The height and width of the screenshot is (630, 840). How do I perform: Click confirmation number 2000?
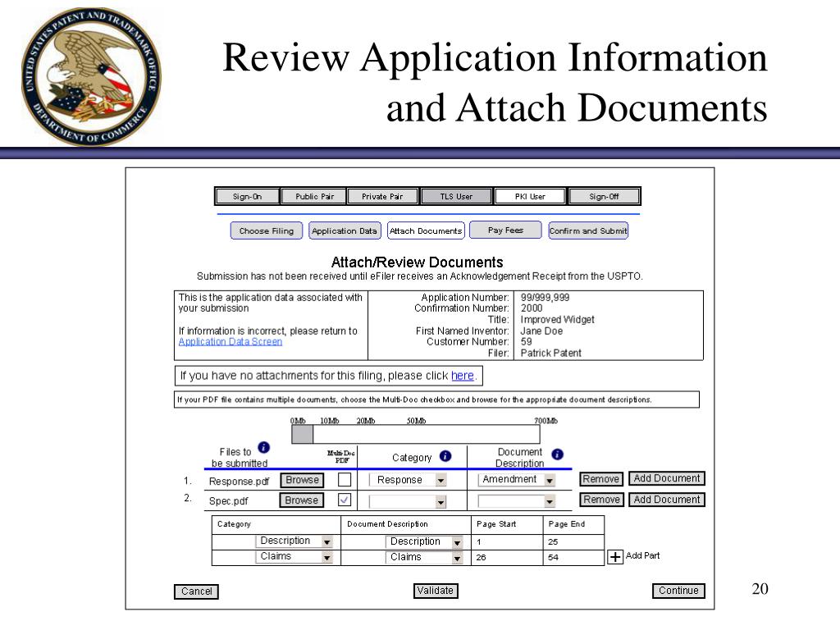(x=532, y=308)
